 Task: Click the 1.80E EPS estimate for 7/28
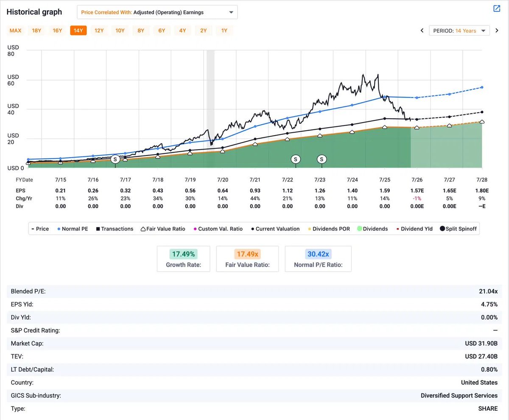tap(481, 191)
